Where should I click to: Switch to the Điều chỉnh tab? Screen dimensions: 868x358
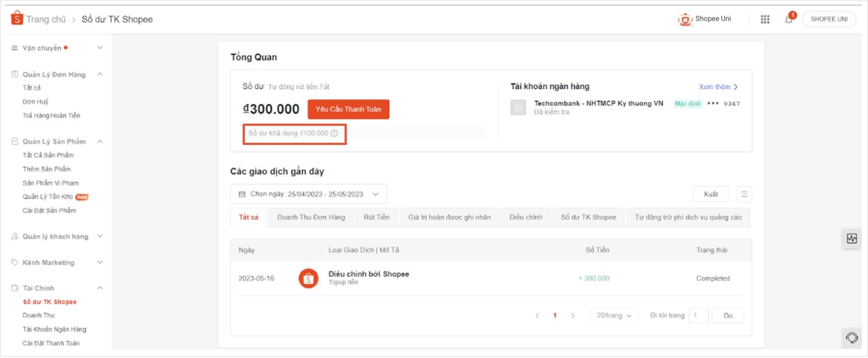526,218
